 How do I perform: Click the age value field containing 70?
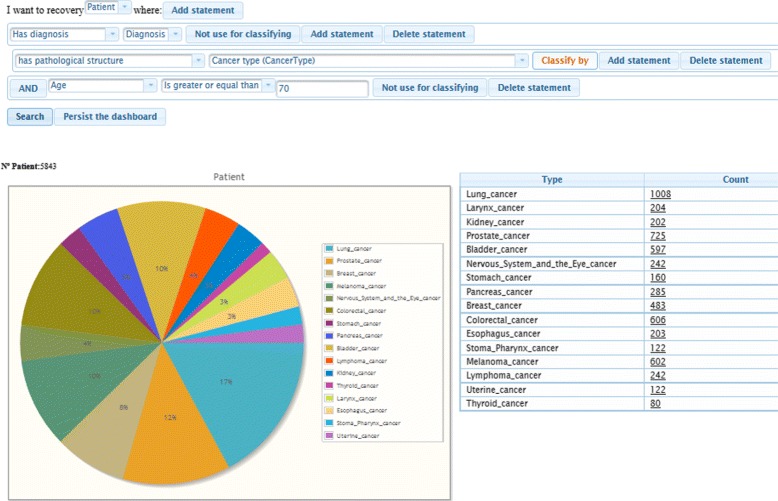pyautogui.click(x=322, y=89)
